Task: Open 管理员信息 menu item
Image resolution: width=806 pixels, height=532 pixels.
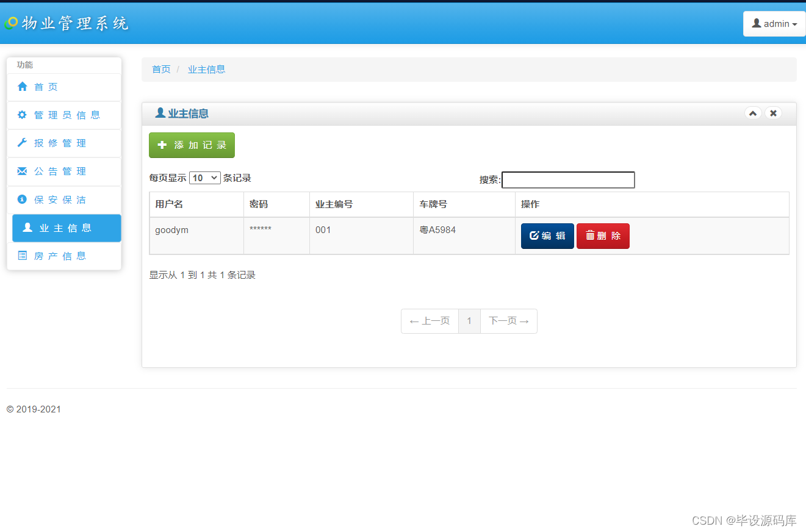Action: [x=64, y=115]
